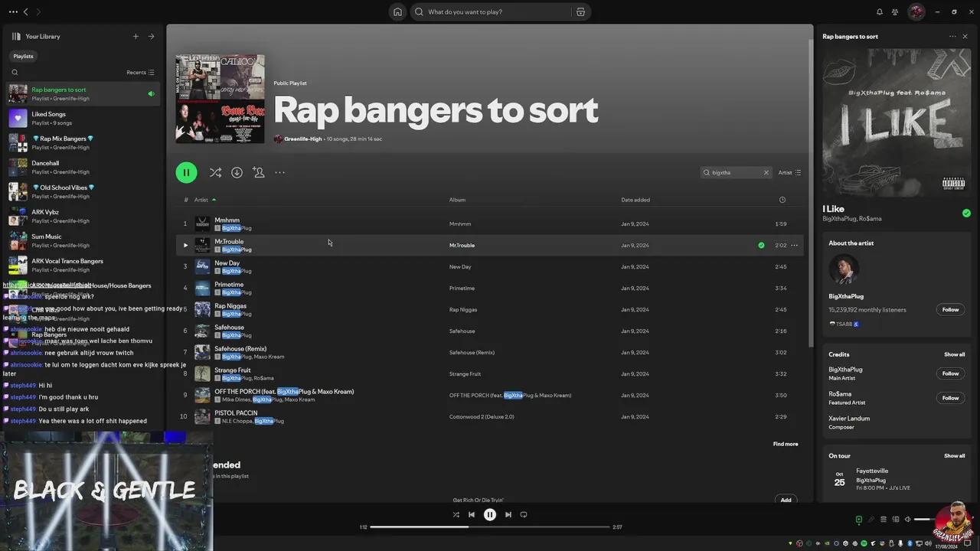The image size is (980, 551).
Task: Select the Playlists filter chip
Action: tap(23, 56)
